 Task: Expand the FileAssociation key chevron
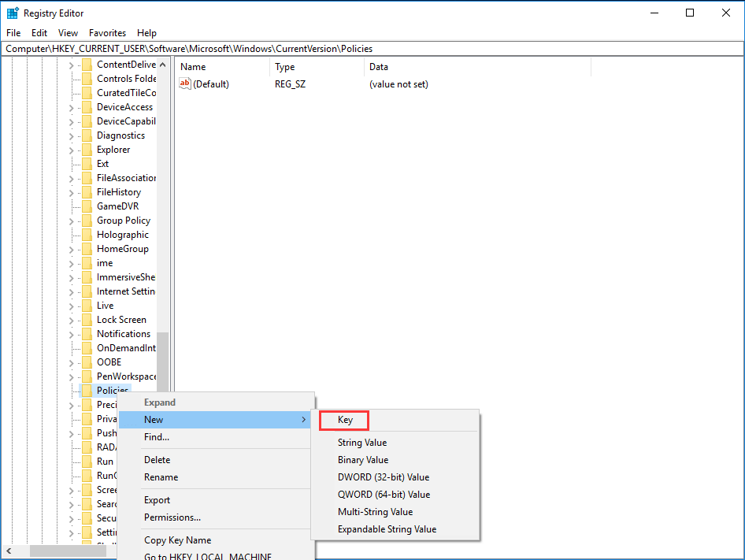coord(71,179)
